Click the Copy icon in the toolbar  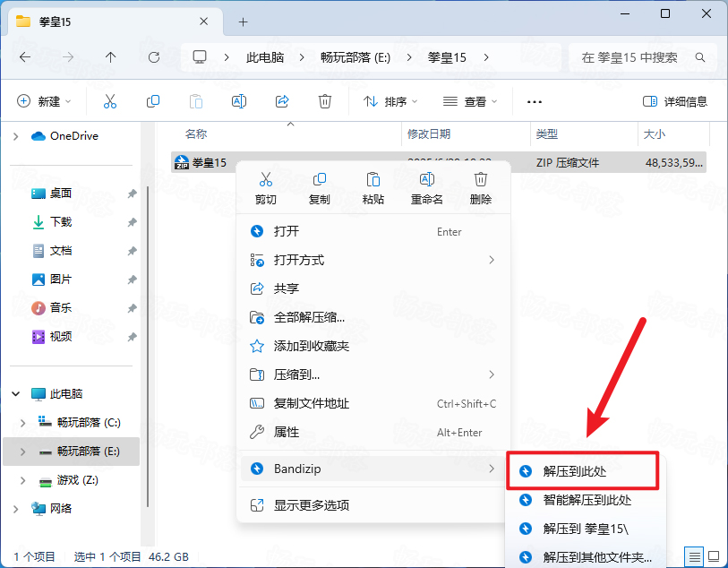[153, 101]
